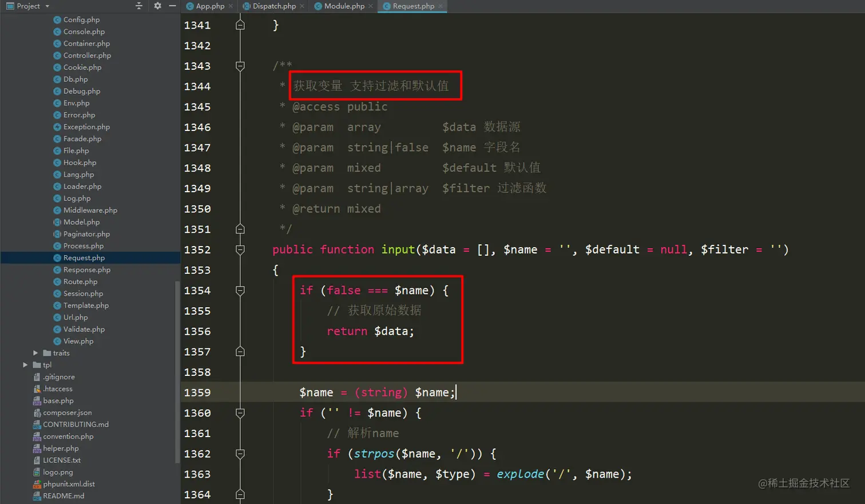The width and height of the screenshot is (865, 504).
Task: Open convention.php file
Action: (68, 436)
